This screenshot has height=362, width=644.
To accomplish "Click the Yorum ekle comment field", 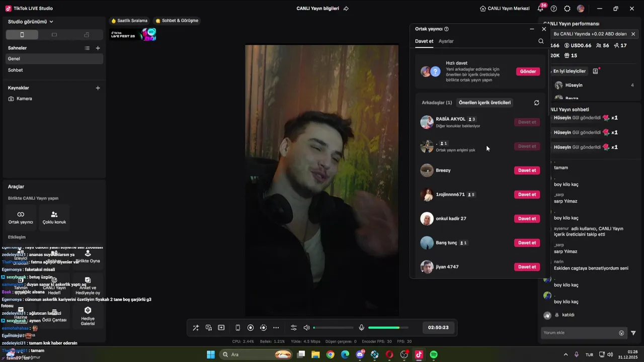I will tap(580, 333).
